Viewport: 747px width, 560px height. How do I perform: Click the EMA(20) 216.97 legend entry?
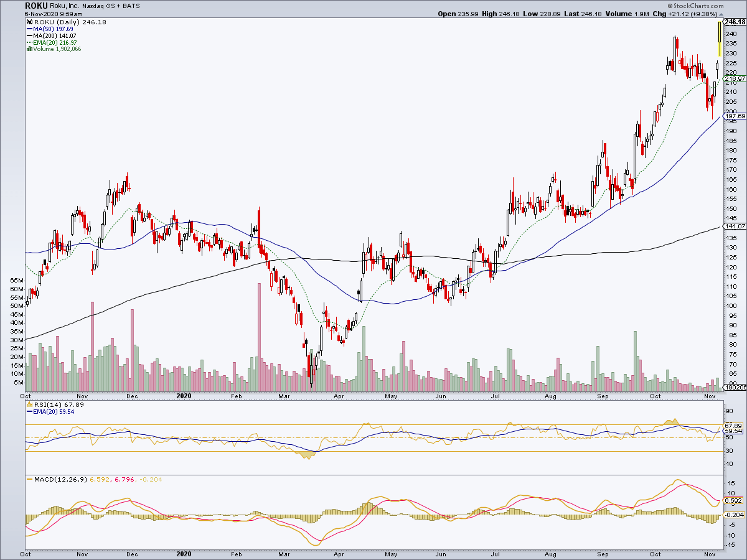click(x=52, y=42)
